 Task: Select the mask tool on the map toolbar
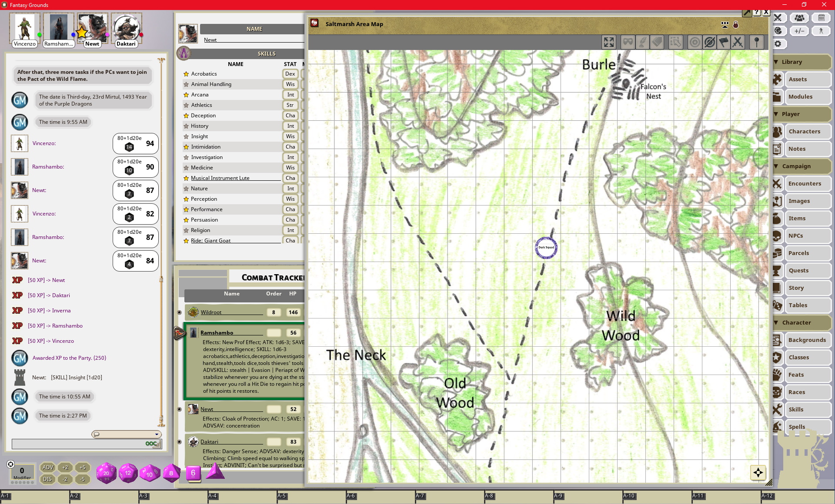coord(628,42)
